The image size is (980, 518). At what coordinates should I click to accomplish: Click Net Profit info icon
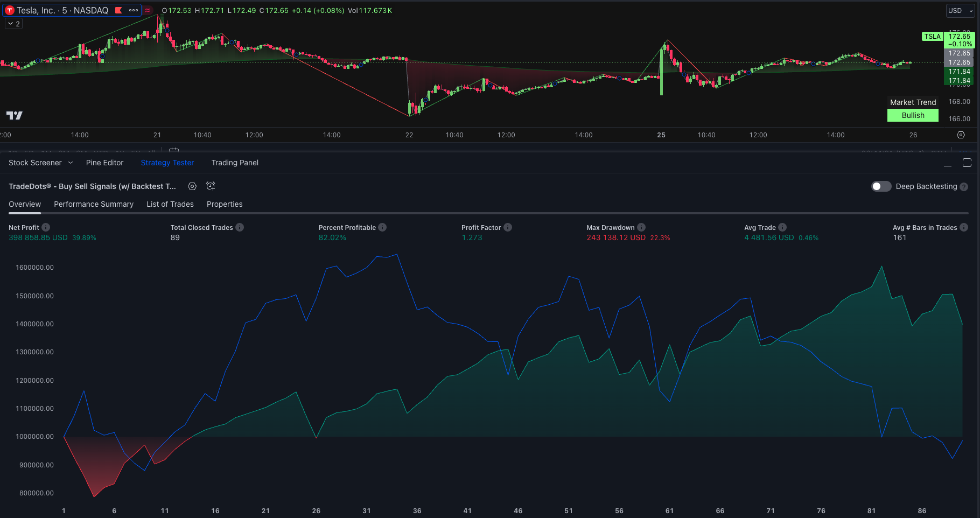point(46,227)
